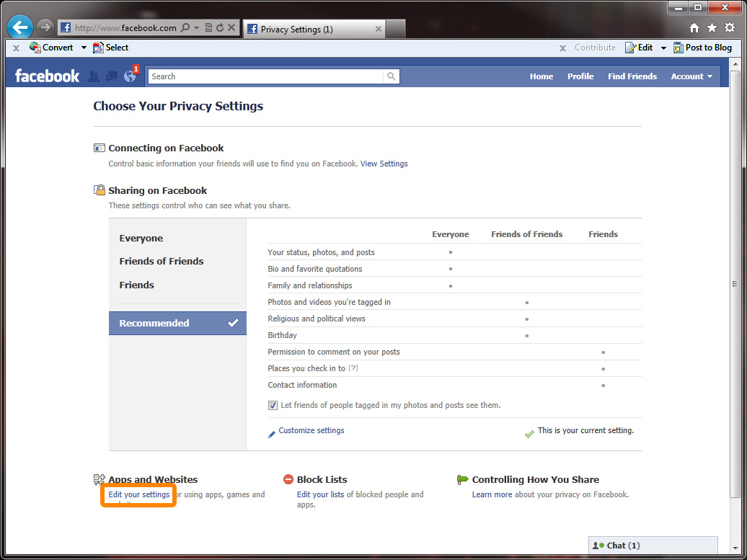This screenshot has height=560, width=747.
Task: Click the Block Lists red icon
Action: pyautogui.click(x=288, y=479)
